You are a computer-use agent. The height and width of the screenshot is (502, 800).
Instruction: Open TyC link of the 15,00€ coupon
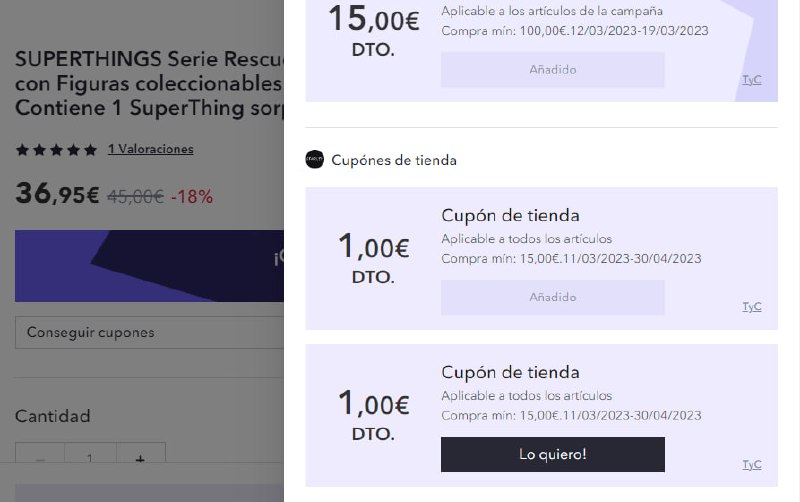[752, 80]
